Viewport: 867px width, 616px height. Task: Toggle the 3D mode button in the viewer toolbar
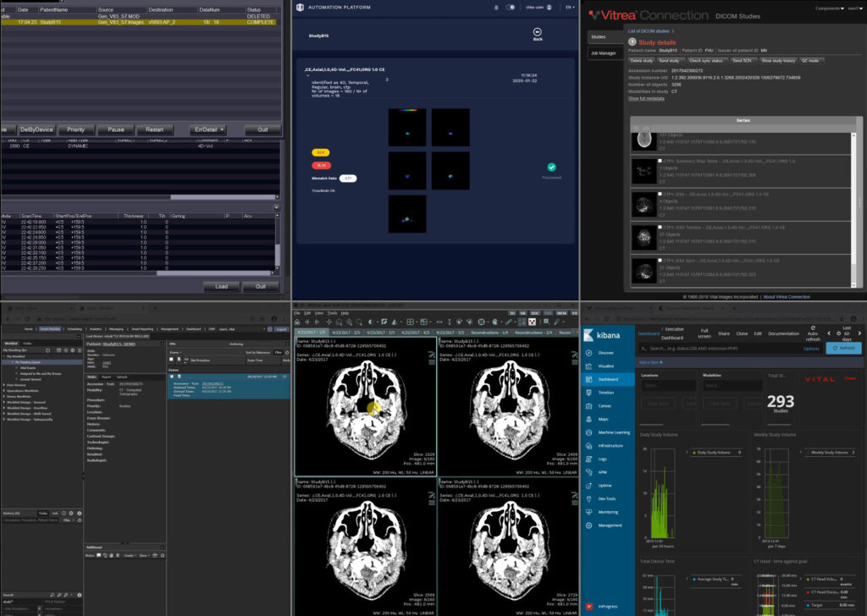(512, 313)
